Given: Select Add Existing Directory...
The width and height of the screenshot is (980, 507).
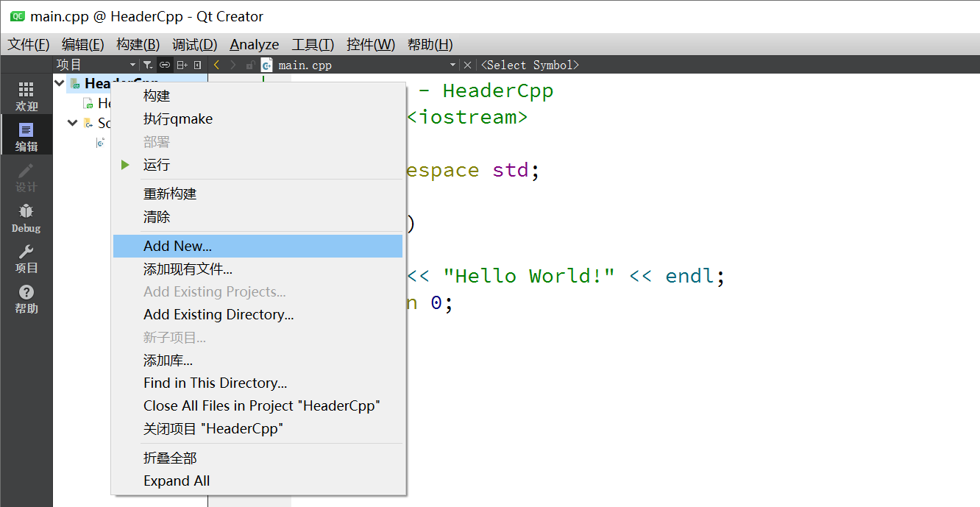Looking at the screenshot, I should [258, 314].
